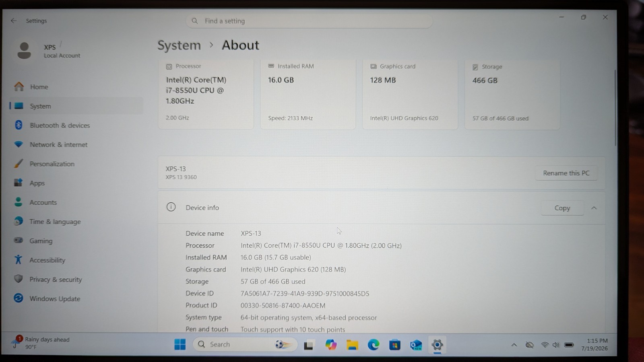Open Outlook from the taskbar
Screen dimensions: 644x362
pos(416,345)
